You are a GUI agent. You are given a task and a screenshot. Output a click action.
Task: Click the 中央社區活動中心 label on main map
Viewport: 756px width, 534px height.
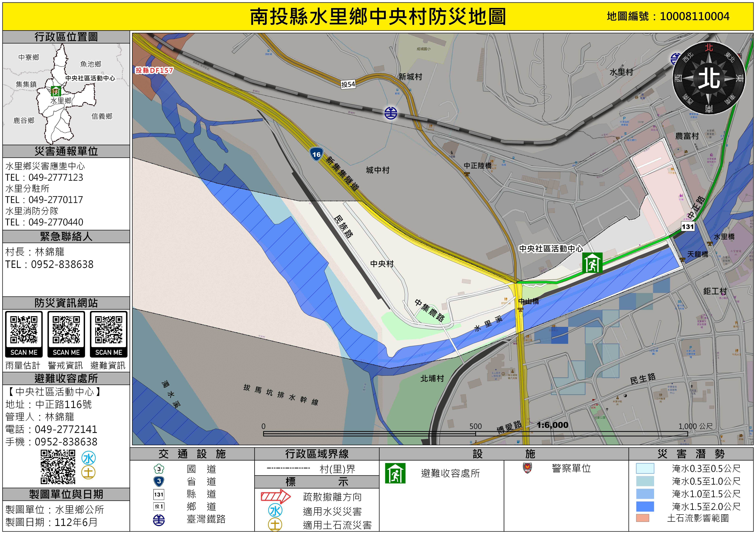[551, 249]
